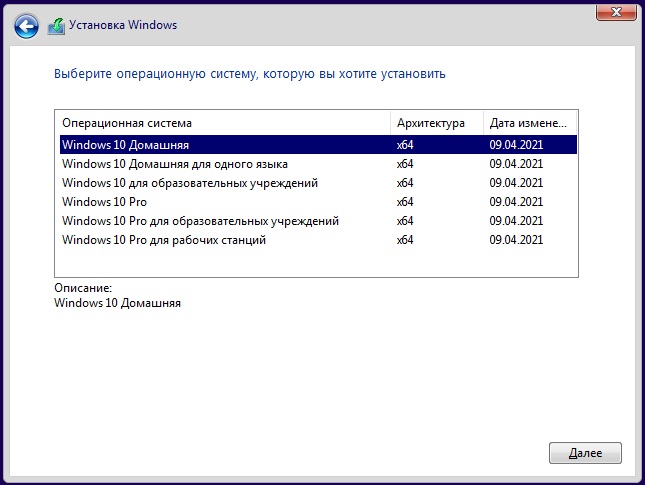645x485 pixels.
Task: Click the Архитектура column header
Action: click(436, 123)
